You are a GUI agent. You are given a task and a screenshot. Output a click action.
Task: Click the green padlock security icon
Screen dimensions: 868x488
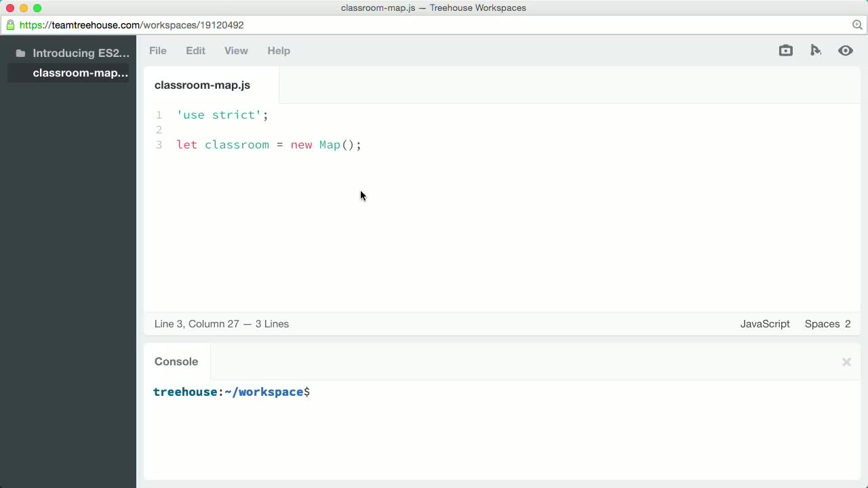click(x=10, y=25)
